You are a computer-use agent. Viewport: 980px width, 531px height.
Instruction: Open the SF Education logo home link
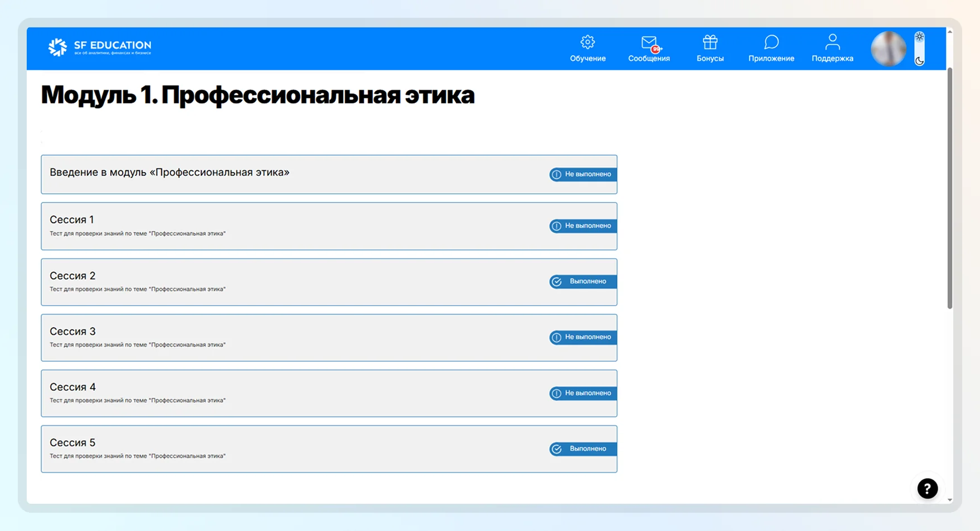click(99, 47)
